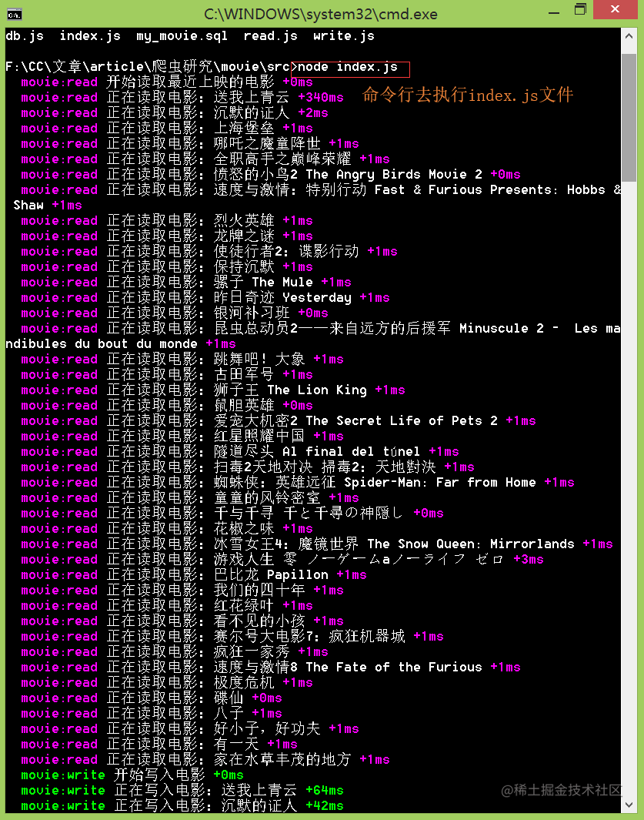Click the text Spider-Man: Far from Home
644x820 pixels.
click(440, 482)
